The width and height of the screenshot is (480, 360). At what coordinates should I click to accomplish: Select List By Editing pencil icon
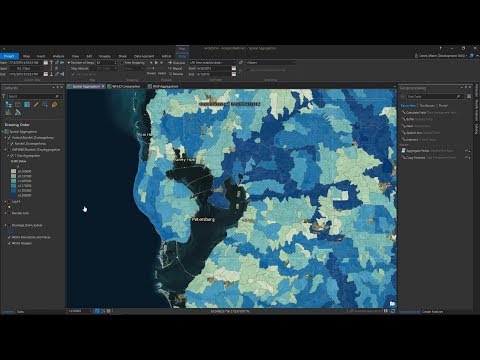coord(36,105)
